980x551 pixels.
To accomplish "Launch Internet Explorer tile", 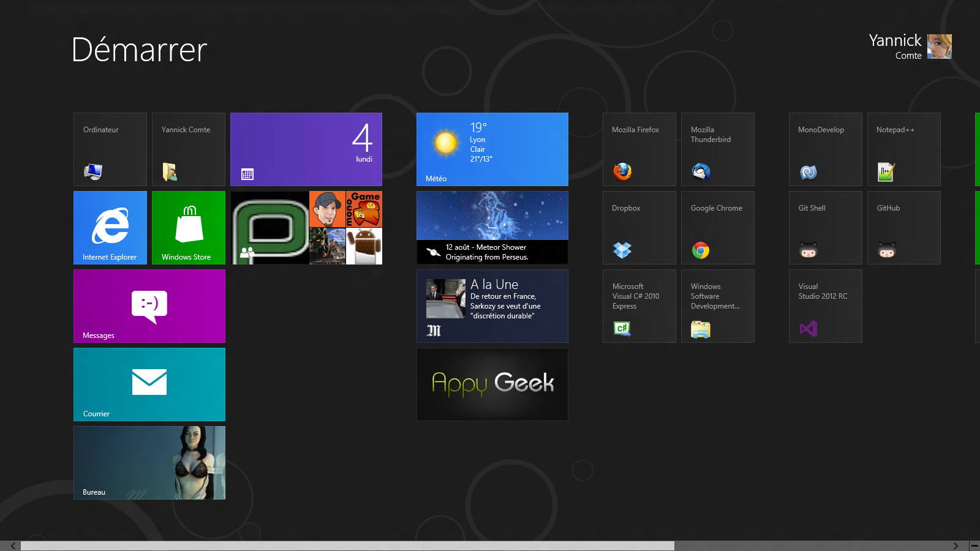I will click(110, 228).
